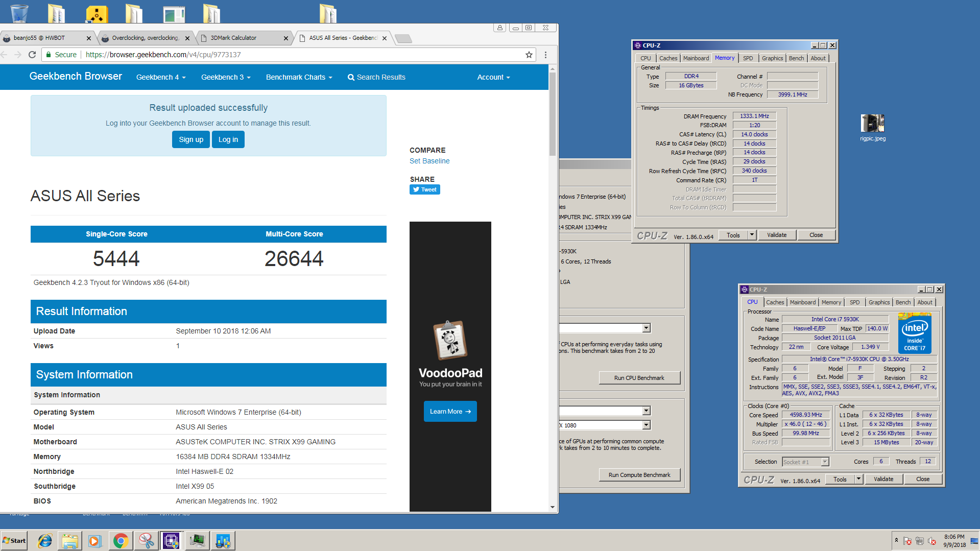Open a new Chrome tab

pos(403,38)
